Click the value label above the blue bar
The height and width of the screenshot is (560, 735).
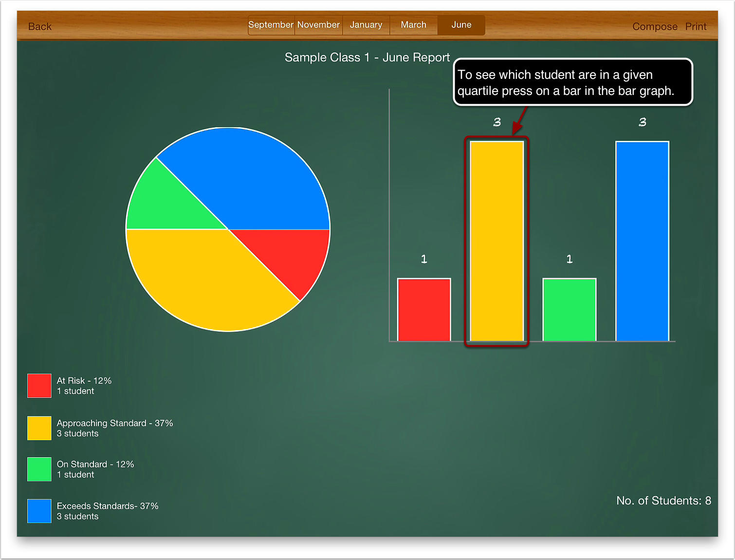coord(643,122)
